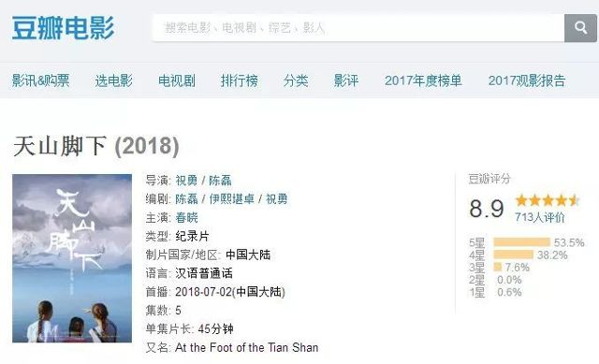
Task: Open lead actor 春晓 link
Action: [x=186, y=218]
